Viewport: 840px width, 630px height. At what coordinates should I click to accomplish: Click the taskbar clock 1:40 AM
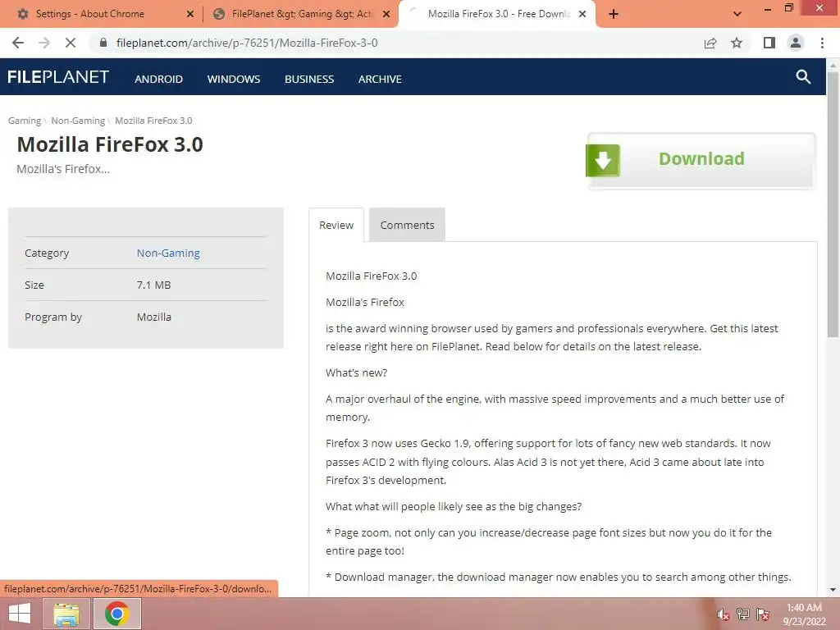(x=804, y=614)
